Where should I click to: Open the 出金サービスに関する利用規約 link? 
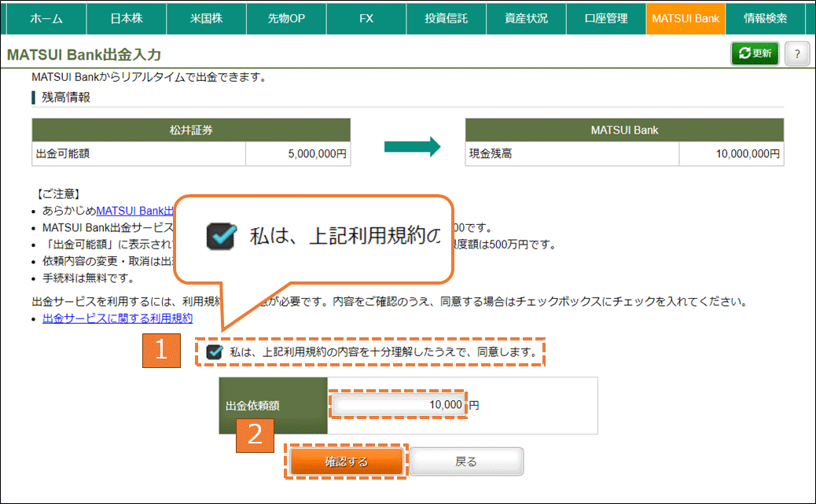point(117,318)
